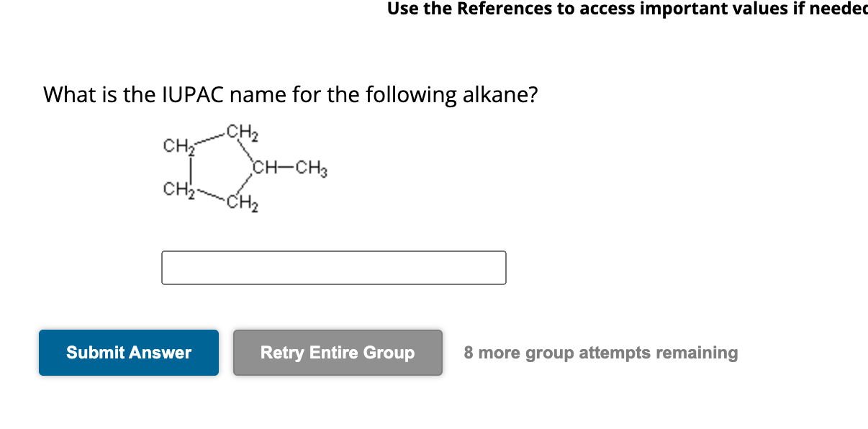Click the number 8 in attempts remaining
Screen dimensions: 868x429
469,353
